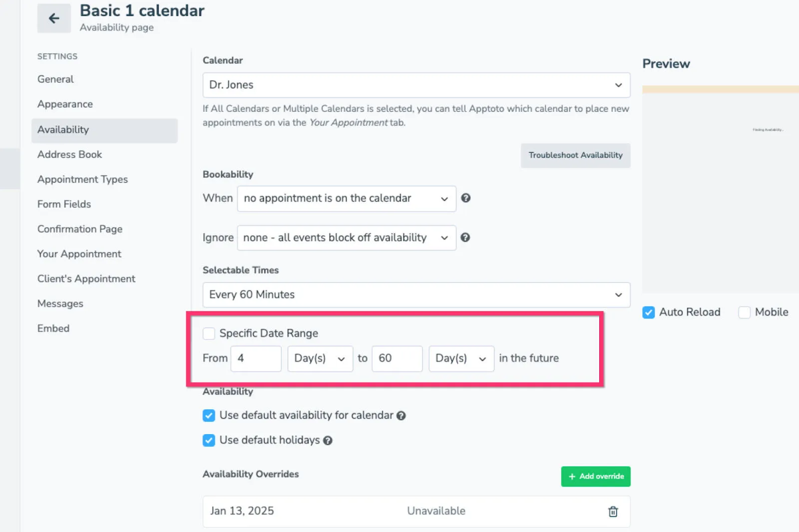Enable the Mobile preview checkbox
Image resolution: width=799 pixels, height=532 pixels.
pos(744,312)
